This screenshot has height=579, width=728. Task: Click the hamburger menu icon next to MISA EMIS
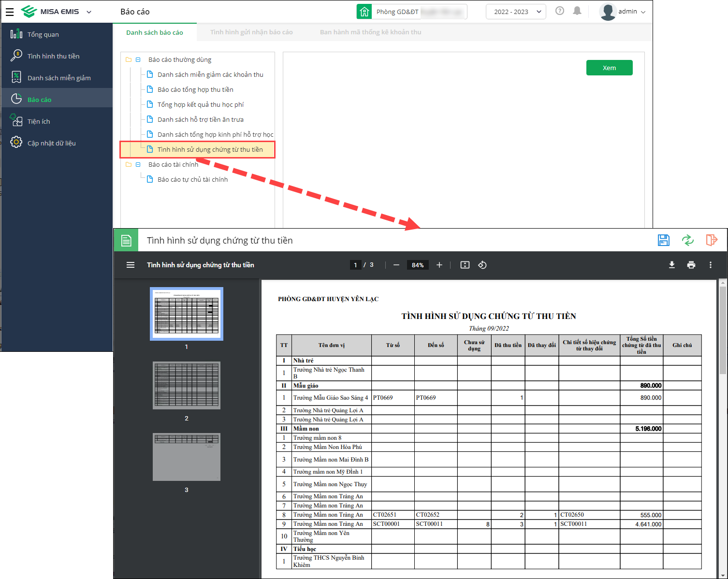point(10,12)
